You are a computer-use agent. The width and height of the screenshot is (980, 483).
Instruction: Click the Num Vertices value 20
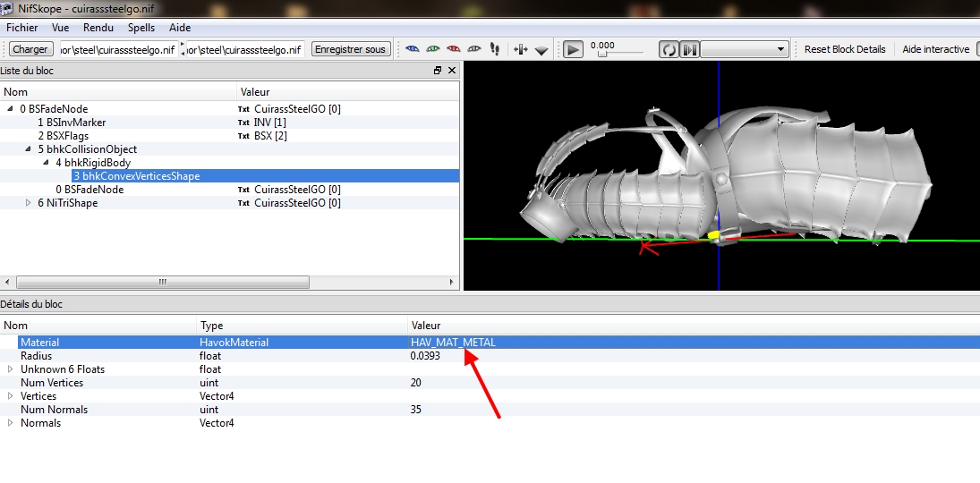[x=415, y=383]
